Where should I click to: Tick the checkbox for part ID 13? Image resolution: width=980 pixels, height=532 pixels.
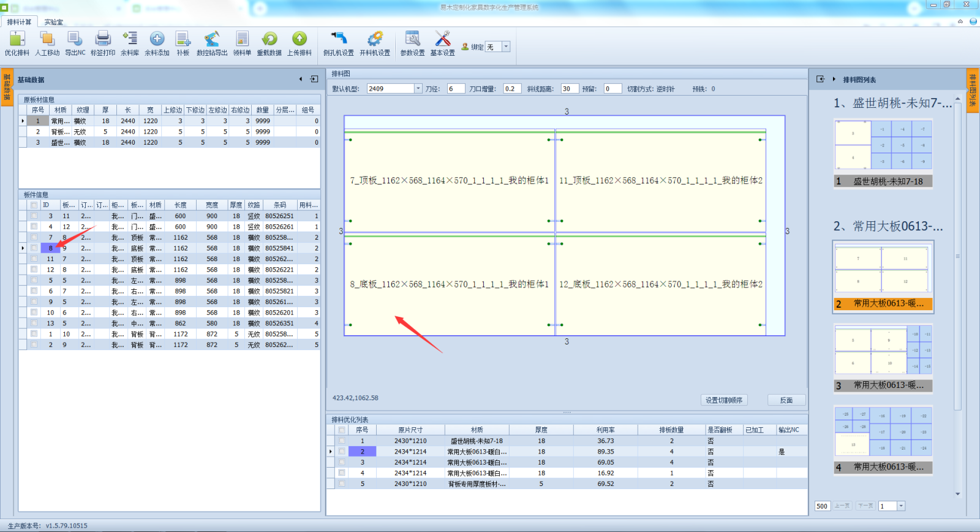point(34,323)
